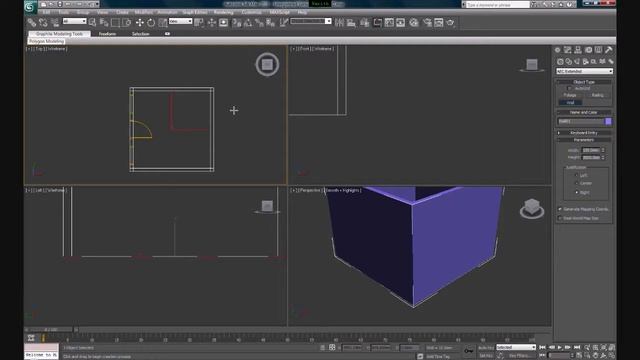Activate the Select and Move tool
Image resolution: width=640 pixels, height=360 pixels.
[140, 22]
